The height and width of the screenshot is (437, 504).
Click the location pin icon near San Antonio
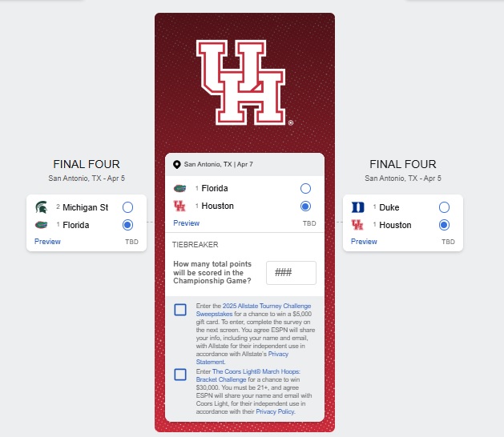[x=176, y=164]
